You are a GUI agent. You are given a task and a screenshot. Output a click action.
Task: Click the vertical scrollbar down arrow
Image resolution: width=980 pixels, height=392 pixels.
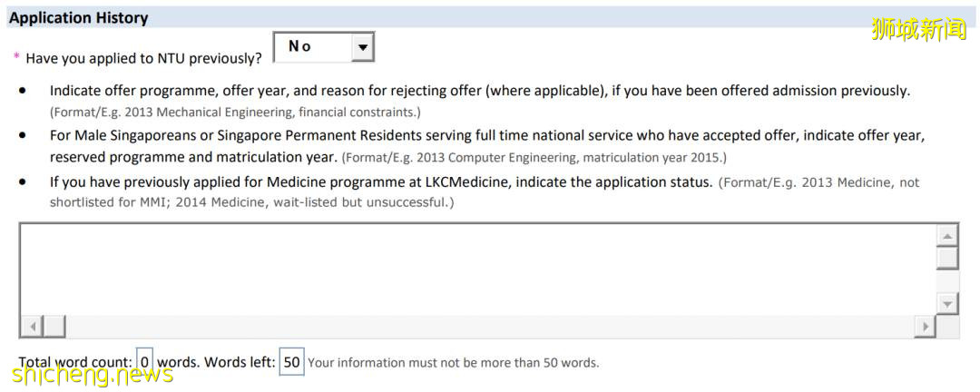(947, 304)
